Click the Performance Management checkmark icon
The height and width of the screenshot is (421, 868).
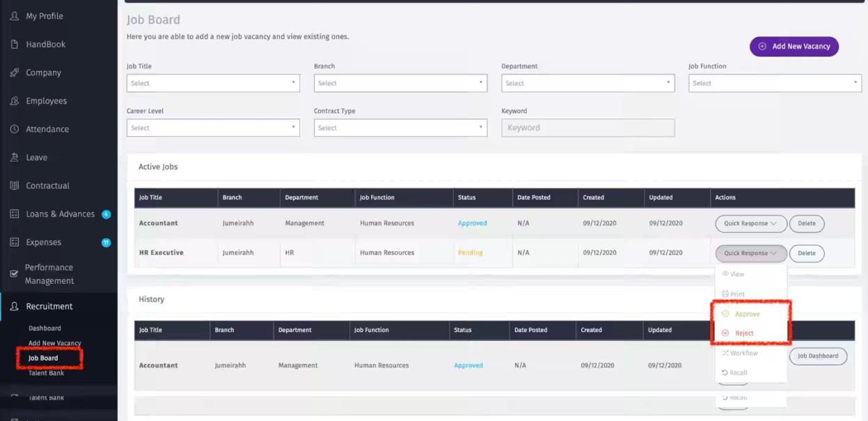pyautogui.click(x=14, y=274)
